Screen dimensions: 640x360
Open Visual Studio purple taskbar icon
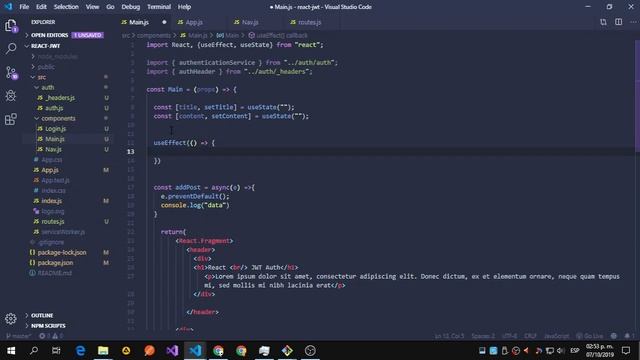[172, 351]
